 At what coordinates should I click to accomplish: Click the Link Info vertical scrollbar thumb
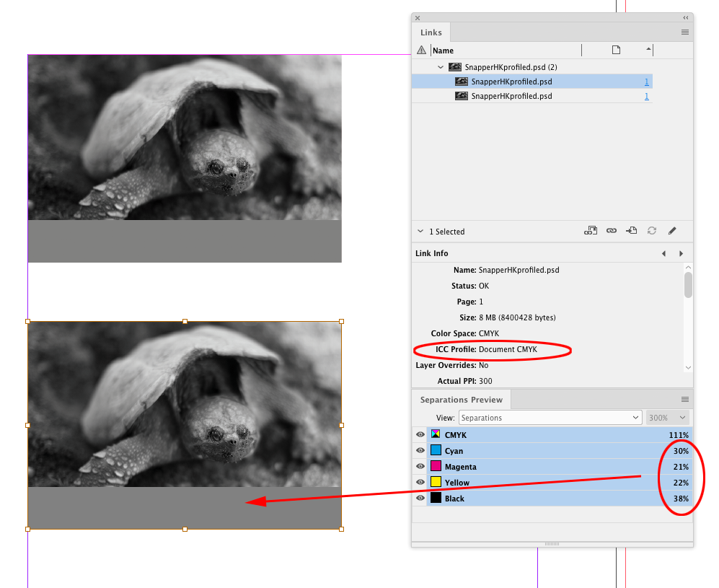pos(688,285)
